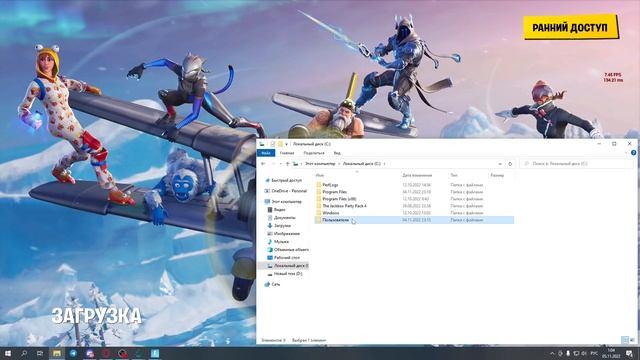This screenshot has height=360, width=640.
Task: Open customize quick access toolbar dropdown
Action: (x=287, y=144)
